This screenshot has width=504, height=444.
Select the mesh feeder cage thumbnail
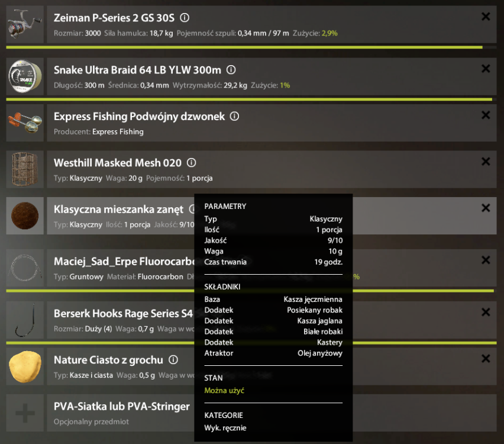click(25, 169)
